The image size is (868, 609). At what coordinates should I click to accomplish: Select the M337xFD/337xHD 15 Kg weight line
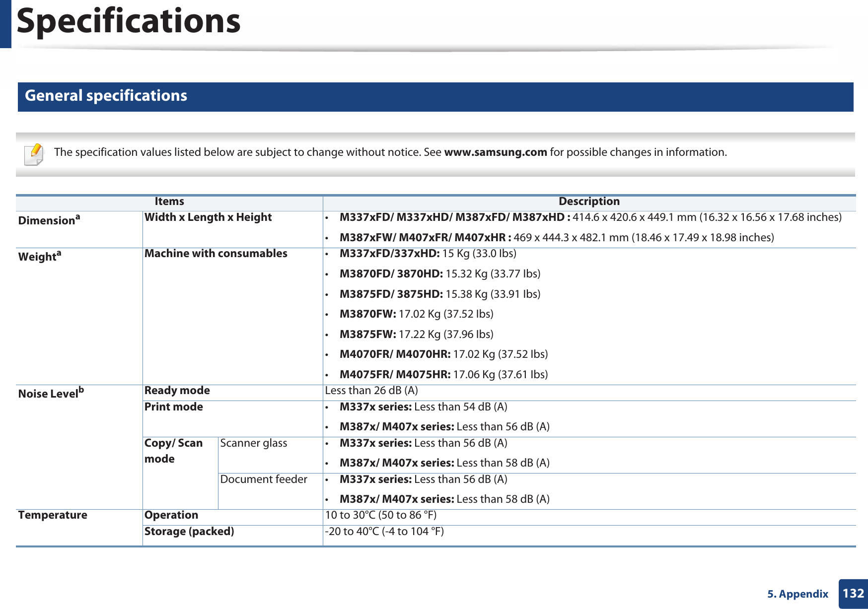click(x=428, y=254)
